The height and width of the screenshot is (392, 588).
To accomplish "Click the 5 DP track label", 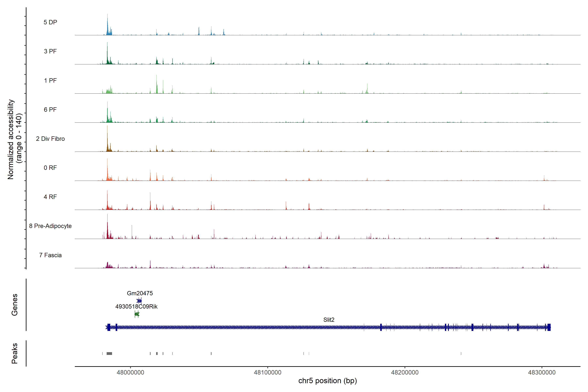I will [50, 22].
